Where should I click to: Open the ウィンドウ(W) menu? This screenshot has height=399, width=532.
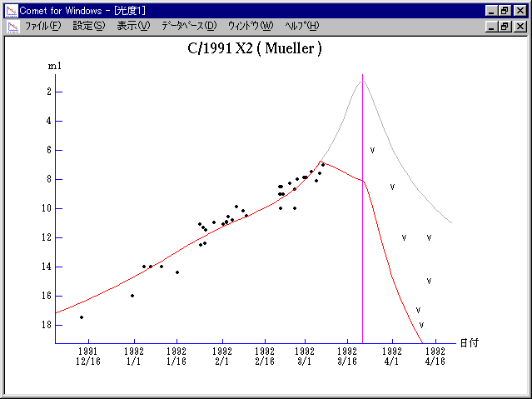pos(250,26)
